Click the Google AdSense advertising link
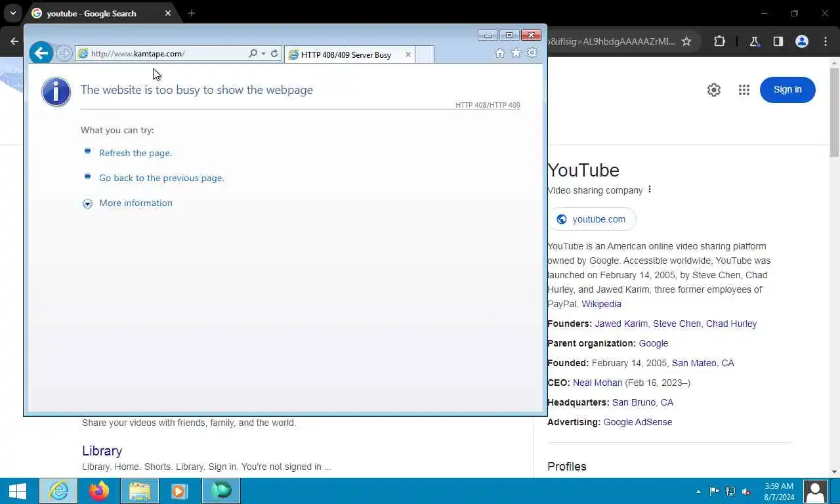The height and width of the screenshot is (504, 840). coord(638,422)
